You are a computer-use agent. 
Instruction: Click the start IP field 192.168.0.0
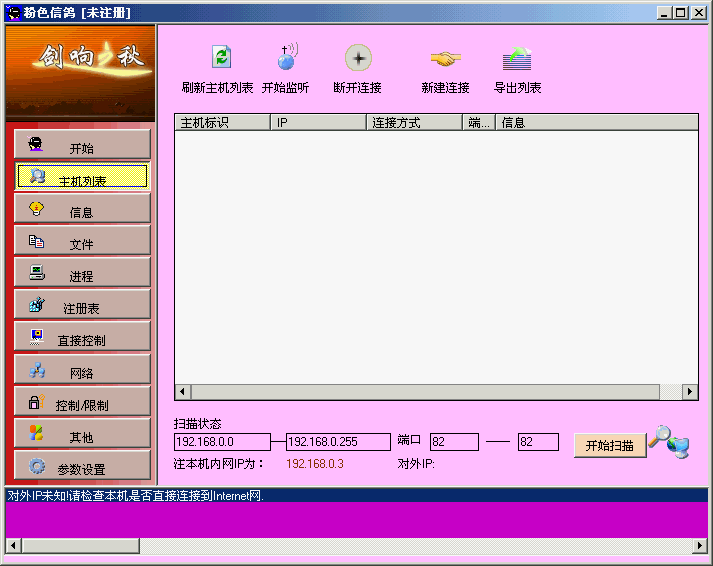pyautogui.click(x=221, y=442)
